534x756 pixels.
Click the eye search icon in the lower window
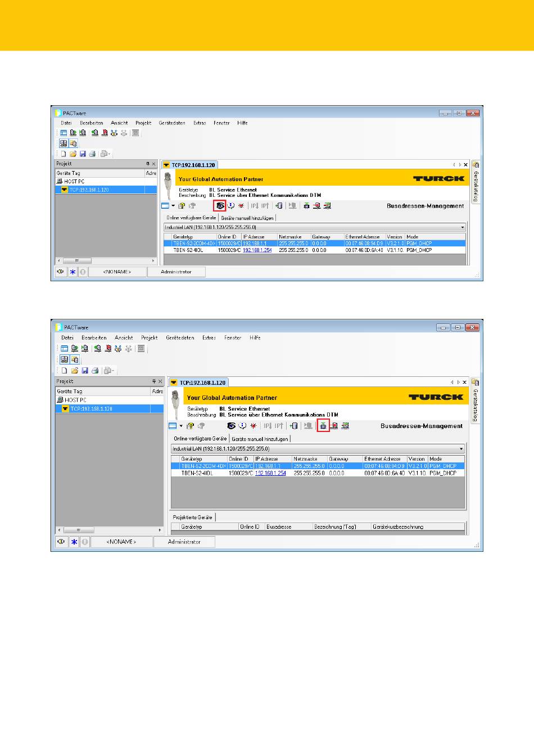pos(230,426)
